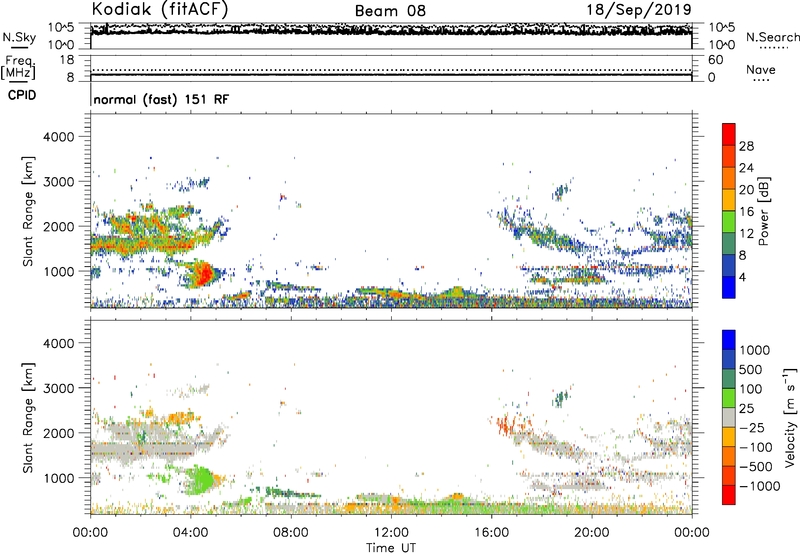
Task: Click the green velocity blob near 04:30 UT
Action: (x=203, y=480)
